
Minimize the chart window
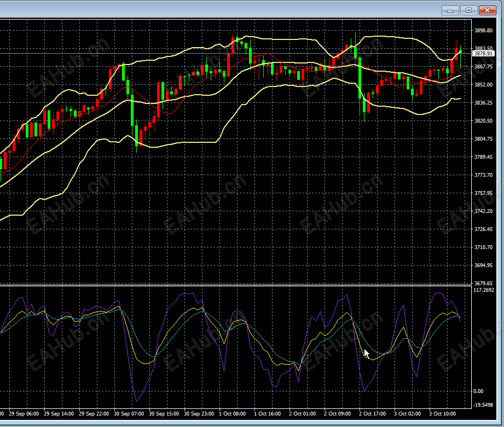450,10
